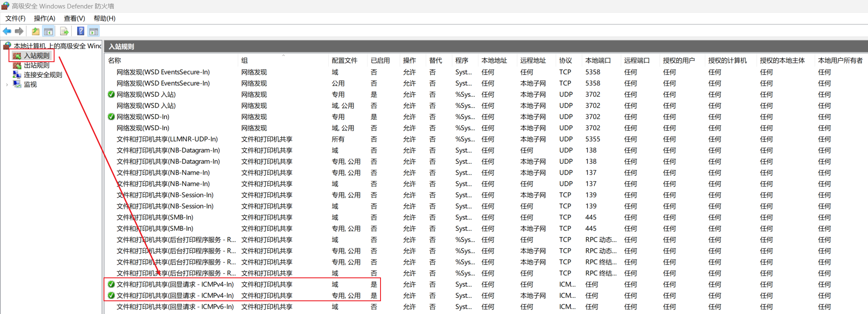The image size is (868, 314).
Task: Click the firewall app icon in title bar
Action: pos(5,6)
